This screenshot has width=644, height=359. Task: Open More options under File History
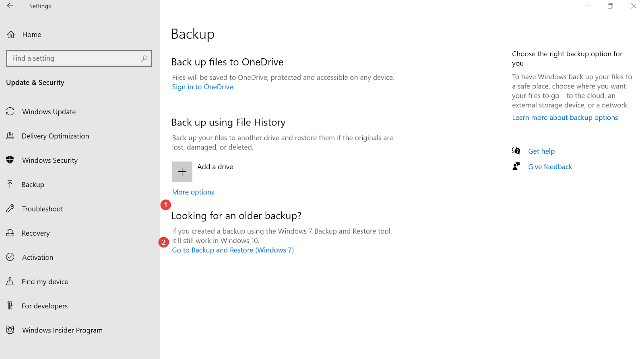click(193, 192)
